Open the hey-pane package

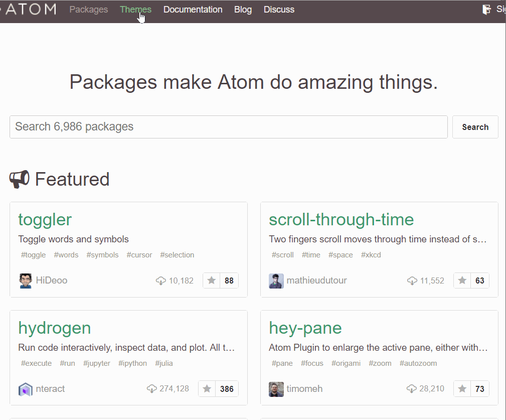305,328
